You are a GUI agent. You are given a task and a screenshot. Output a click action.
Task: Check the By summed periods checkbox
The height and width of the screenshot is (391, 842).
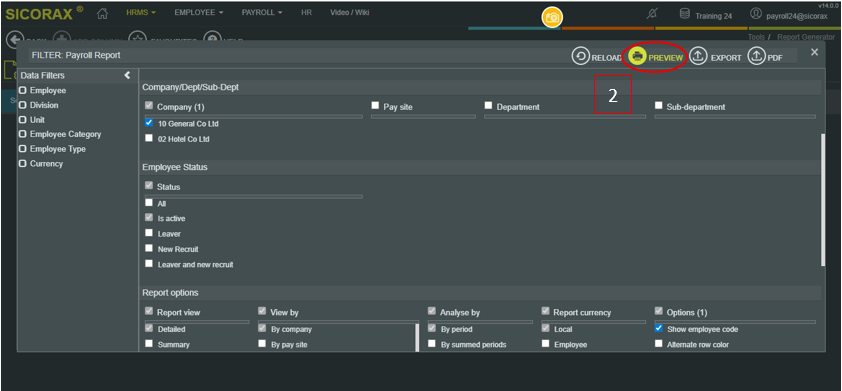pos(432,344)
